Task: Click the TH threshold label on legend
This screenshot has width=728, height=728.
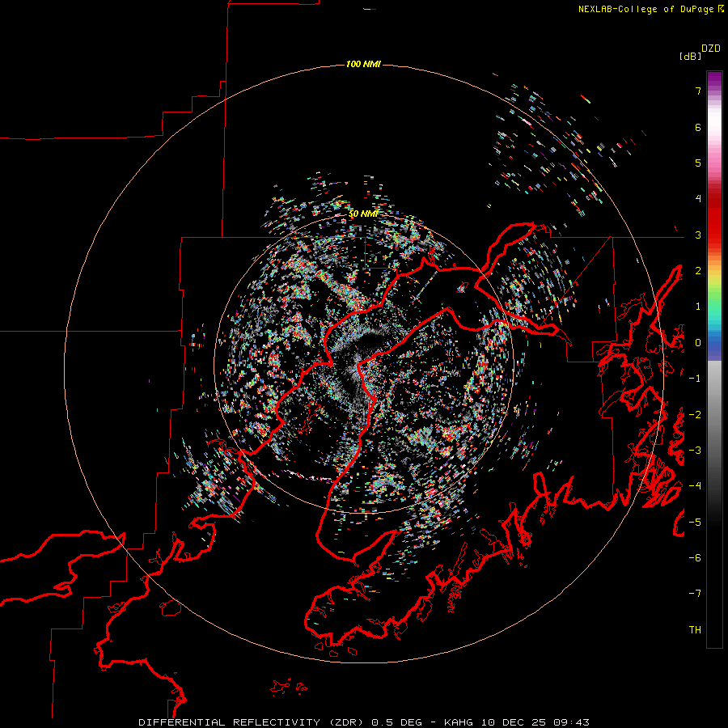Action: pyautogui.click(x=695, y=630)
